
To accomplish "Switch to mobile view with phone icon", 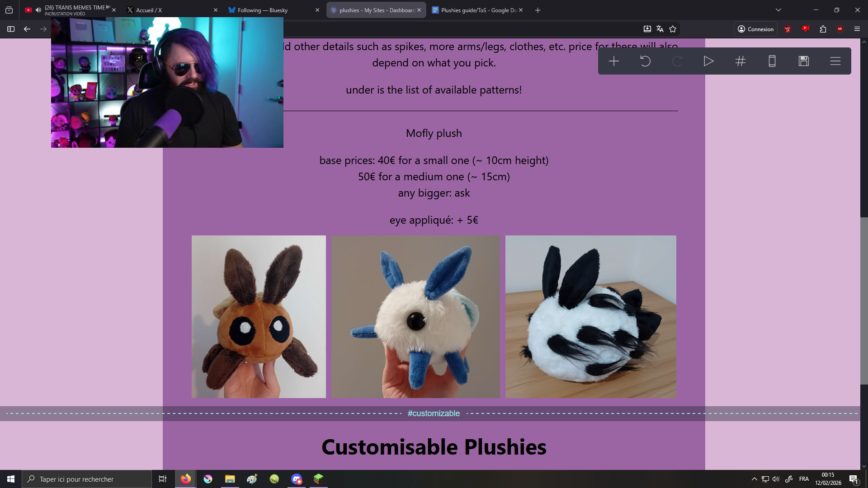I will [772, 61].
